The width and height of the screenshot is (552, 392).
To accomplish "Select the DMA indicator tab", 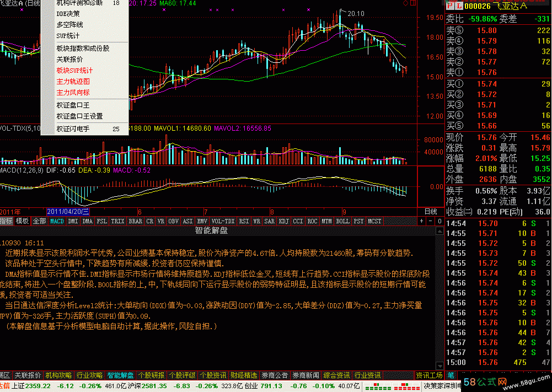I will 87,221.
